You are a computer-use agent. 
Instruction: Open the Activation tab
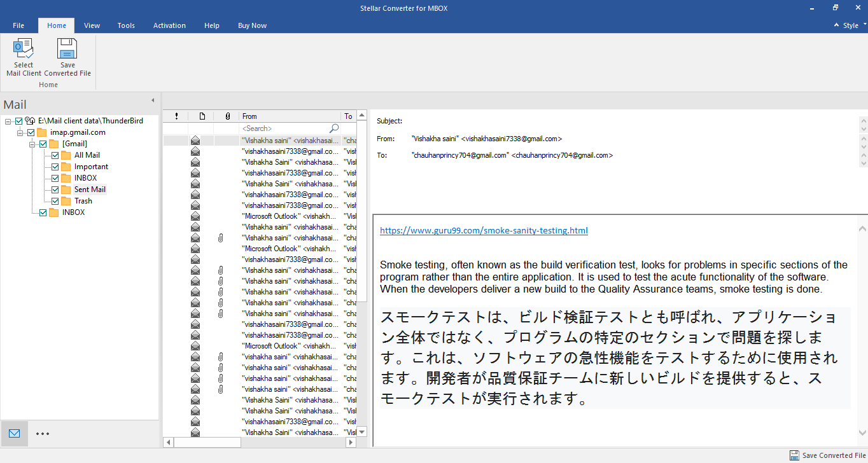[x=169, y=25]
